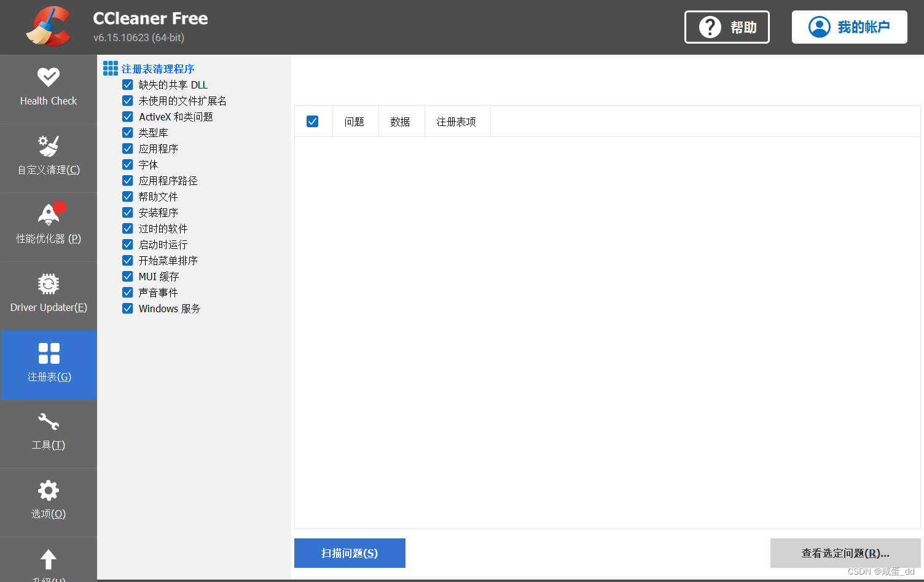Image resolution: width=924 pixels, height=582 pixels.
Task: Open Custom Clean brush icon (自定义清理)
Action: tap(49, 146)
